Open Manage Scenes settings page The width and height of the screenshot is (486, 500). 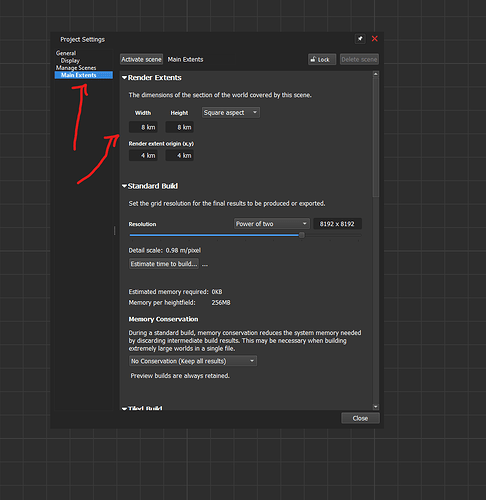76,68
